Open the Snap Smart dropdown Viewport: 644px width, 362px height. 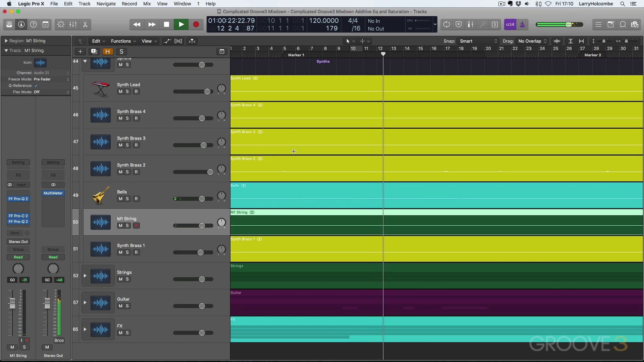(478, 41)
